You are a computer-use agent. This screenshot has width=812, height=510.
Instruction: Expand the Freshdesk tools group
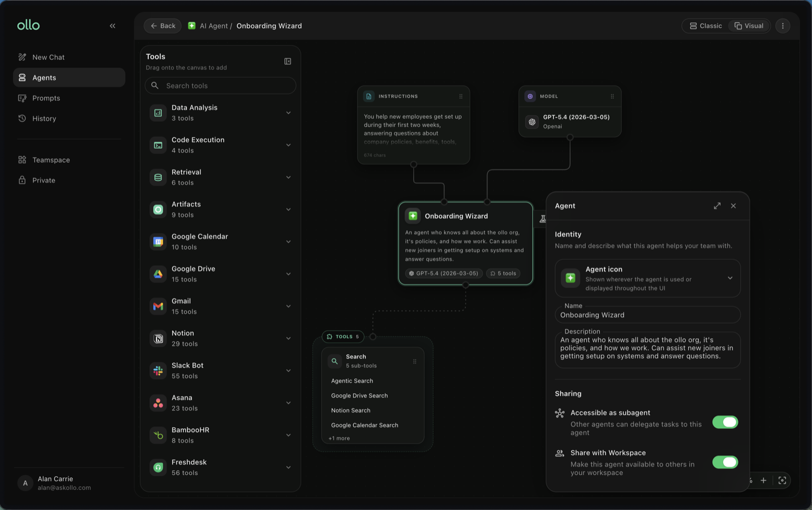[x=288, y=467]
